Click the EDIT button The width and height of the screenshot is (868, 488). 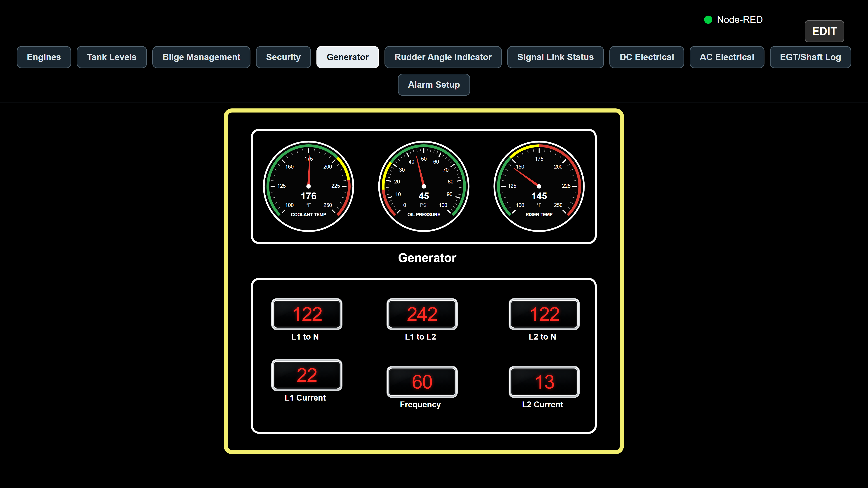tap(824, 31)
